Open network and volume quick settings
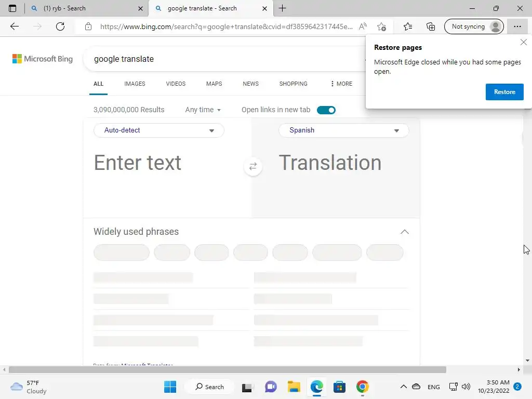Viewport: 532px width, 399px height. (x=459, y=387)
